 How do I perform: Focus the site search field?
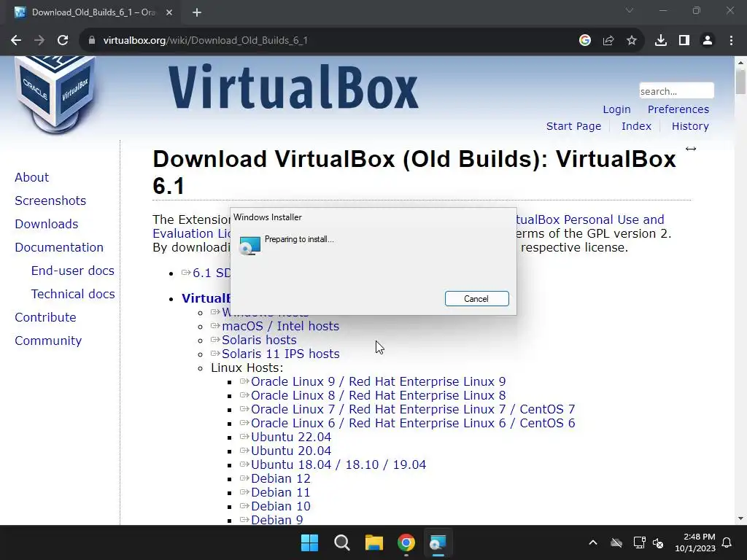pos(676,91)
